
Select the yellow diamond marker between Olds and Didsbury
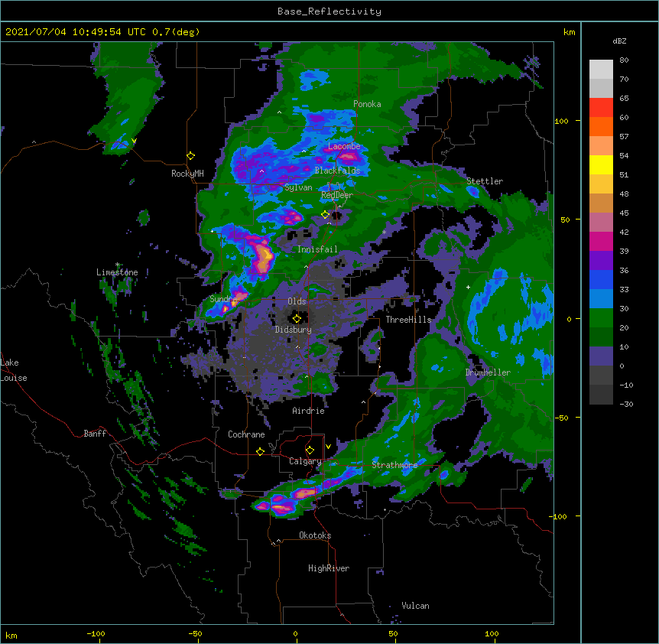(x=297, y=319)
